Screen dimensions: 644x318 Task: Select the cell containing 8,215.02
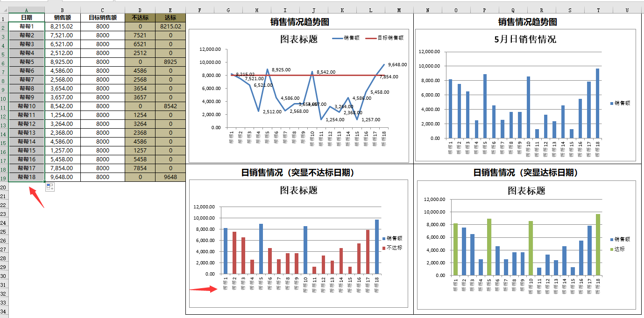coord(62,27)
